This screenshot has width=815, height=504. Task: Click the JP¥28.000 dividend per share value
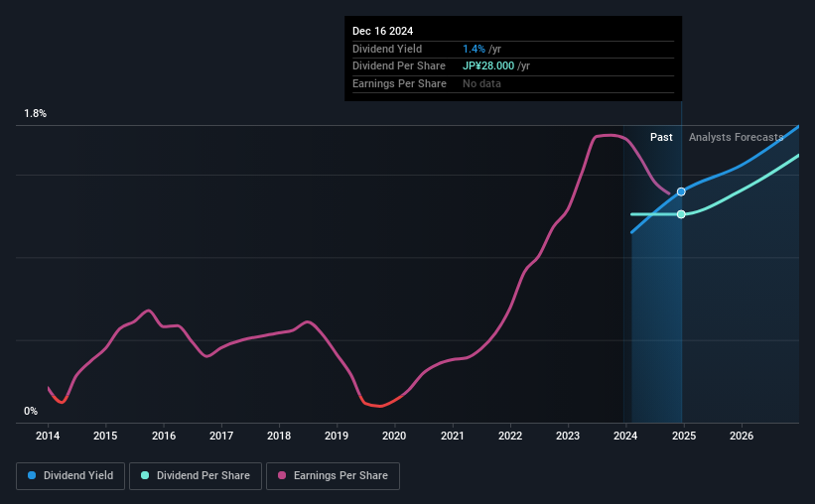(x=488, y=66)
